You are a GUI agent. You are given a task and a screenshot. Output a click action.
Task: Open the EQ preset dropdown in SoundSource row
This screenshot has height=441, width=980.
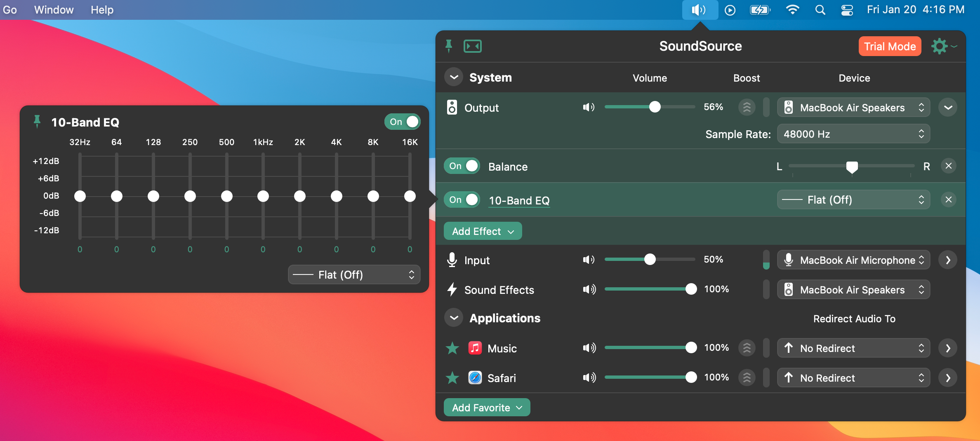(853, 199)
